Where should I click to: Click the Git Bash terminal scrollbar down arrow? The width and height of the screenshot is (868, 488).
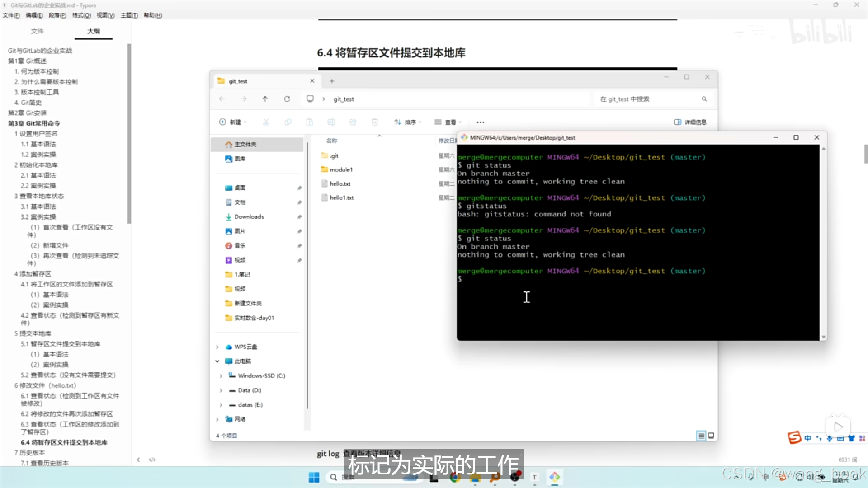823,337
